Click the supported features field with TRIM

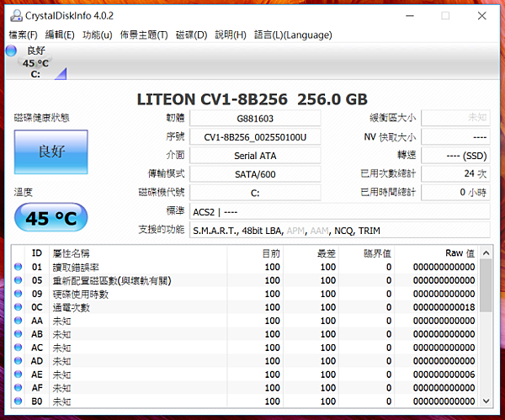(x=340, y=230)
